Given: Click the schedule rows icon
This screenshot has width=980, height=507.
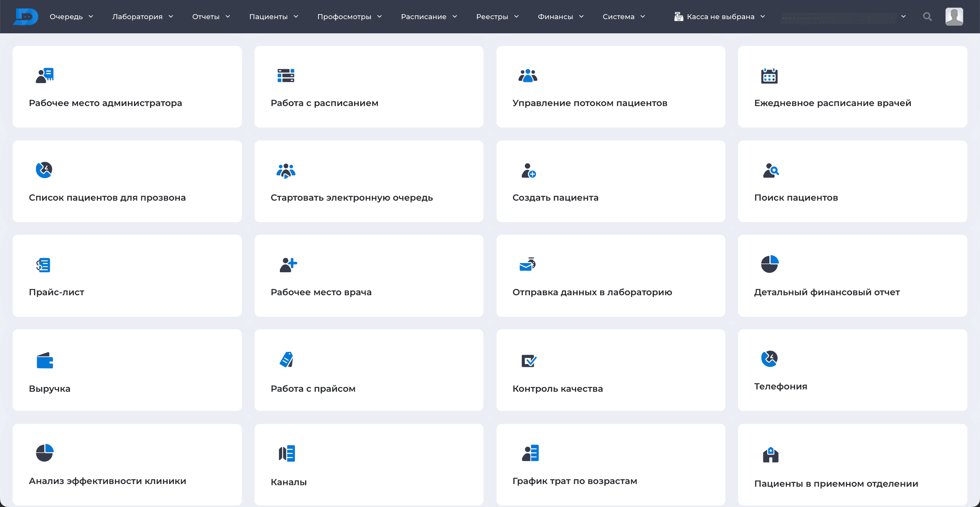Looking at the screenshot, I should pyautogui.click(x=286, y=75).
